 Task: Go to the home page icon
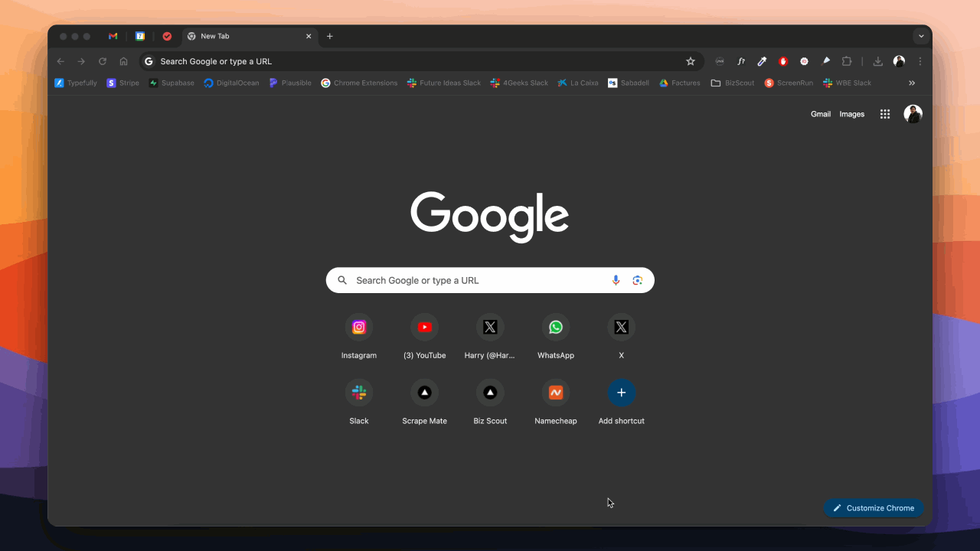123,61
